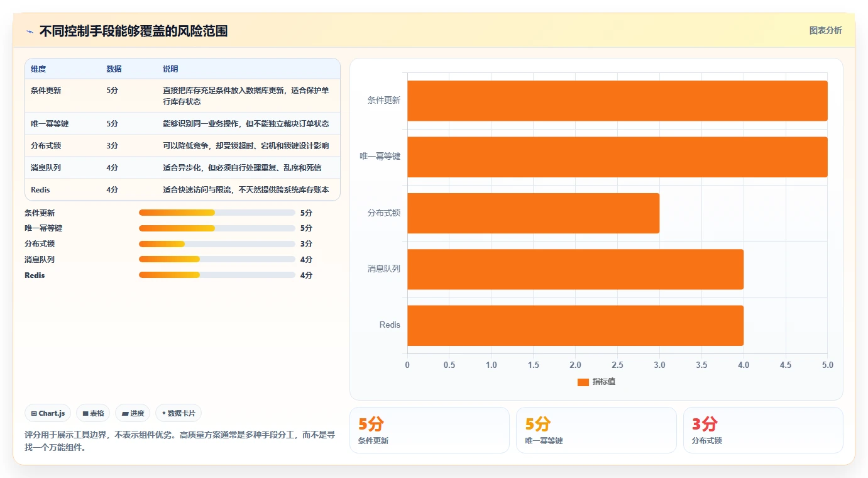Click the 唯一幂等键 progress bar
This screenshot has height=478, width=868.
pyautogui.click(x=217, y=228)
